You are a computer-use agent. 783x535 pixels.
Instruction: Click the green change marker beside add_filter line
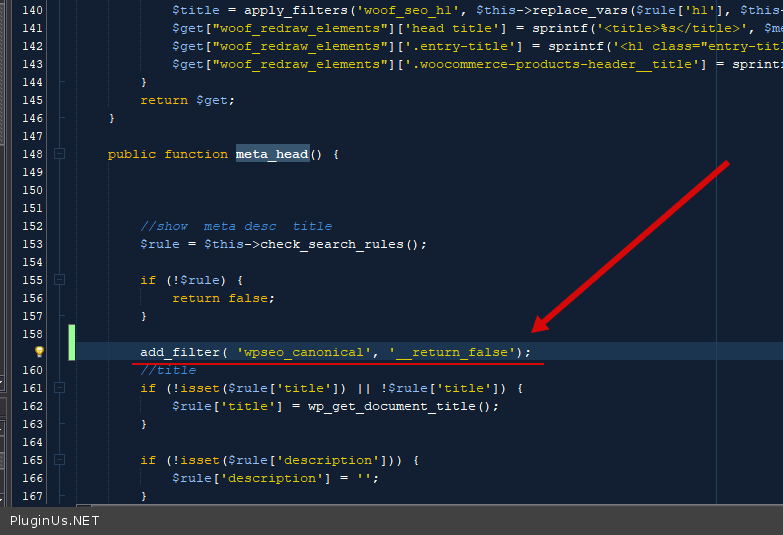pos(72,343)
